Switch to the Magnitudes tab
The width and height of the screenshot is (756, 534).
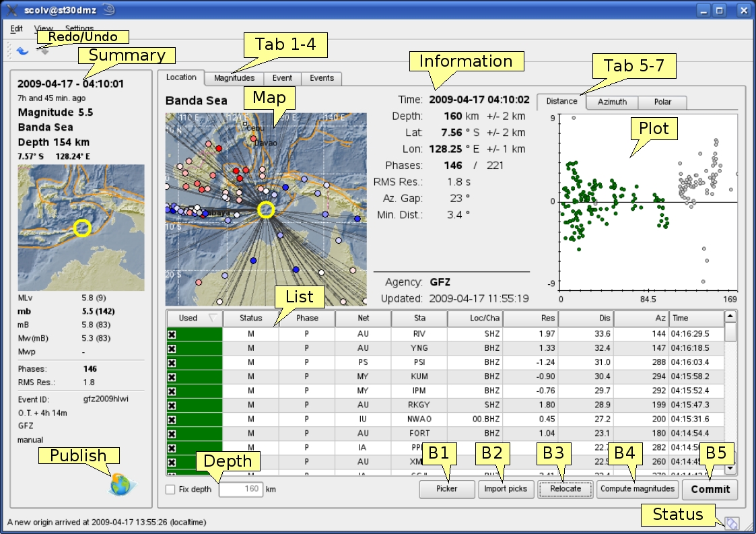234,78
